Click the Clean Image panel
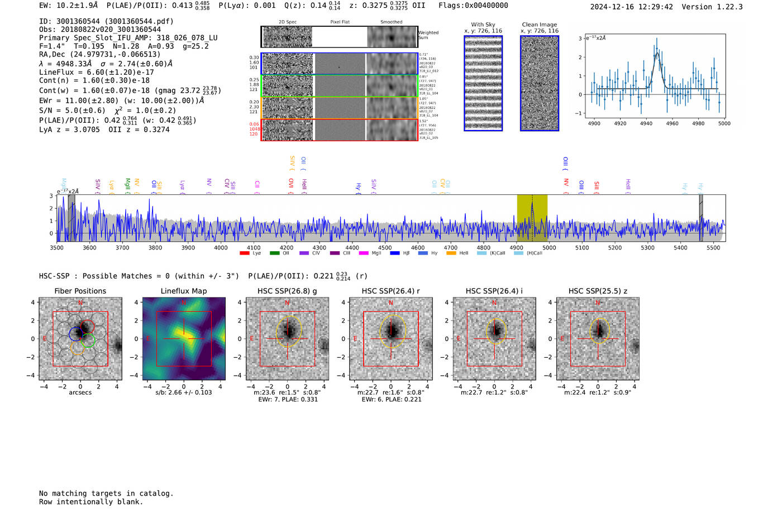Viewport: 782px width, 532px height. 540,83
